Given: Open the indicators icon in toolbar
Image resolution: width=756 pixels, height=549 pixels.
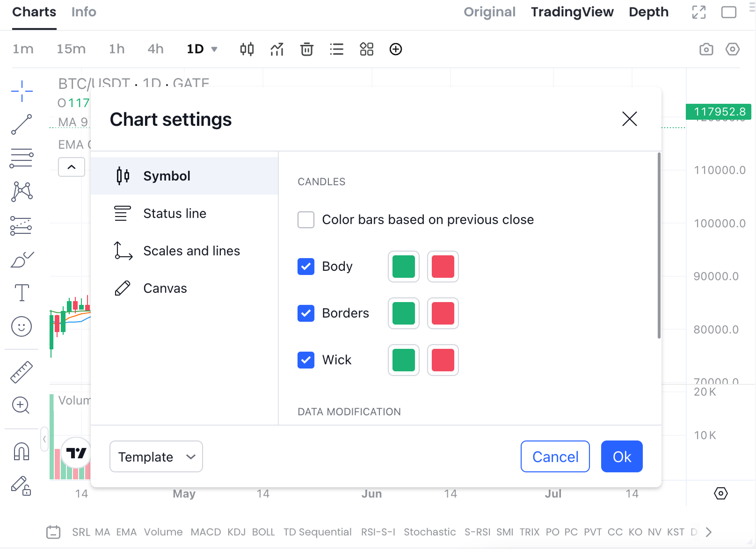Looking at the screenshot, I should (277, 49).
